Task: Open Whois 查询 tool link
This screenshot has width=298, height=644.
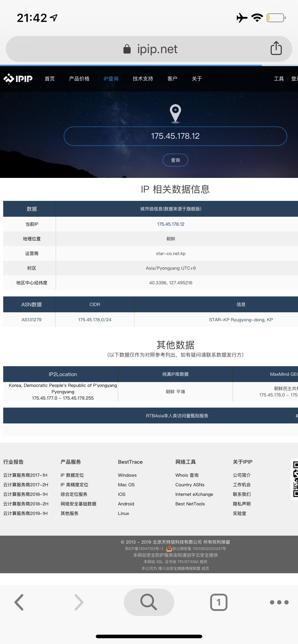Action: tap(187, 475)
